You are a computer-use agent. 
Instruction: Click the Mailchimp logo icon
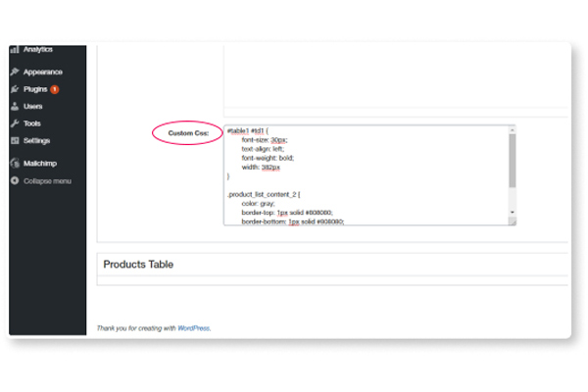click(15, 164)
